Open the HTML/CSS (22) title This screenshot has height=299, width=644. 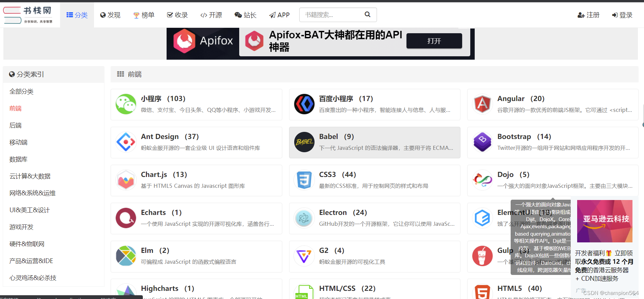tap(347, 288)
